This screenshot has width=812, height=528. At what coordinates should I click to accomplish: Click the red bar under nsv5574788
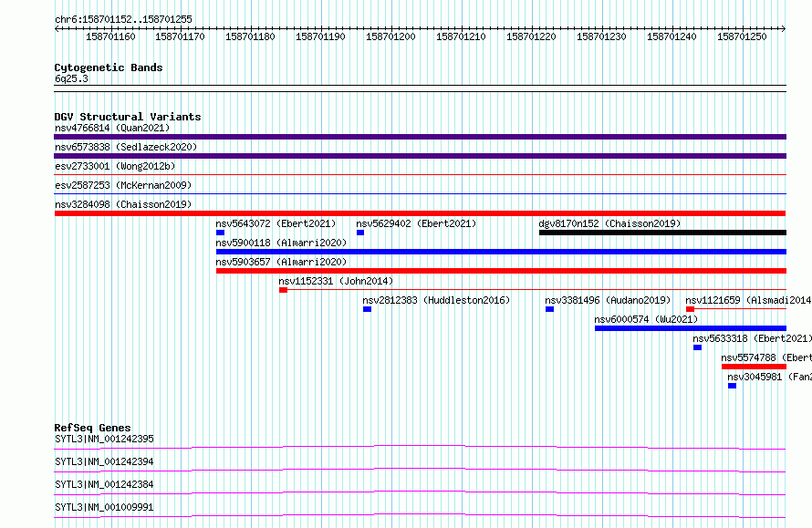click(754, 367)
